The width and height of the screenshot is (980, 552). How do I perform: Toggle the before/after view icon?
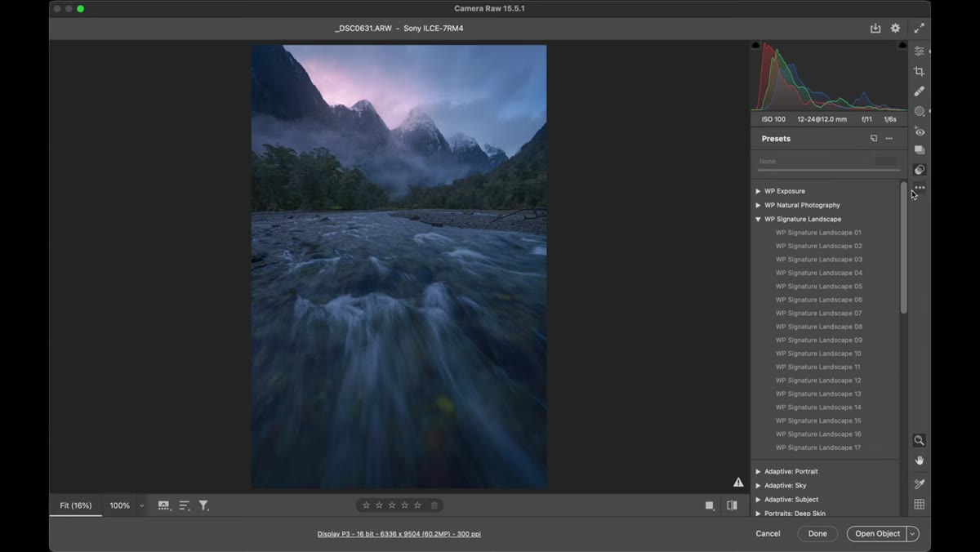[x=732, y=505]
